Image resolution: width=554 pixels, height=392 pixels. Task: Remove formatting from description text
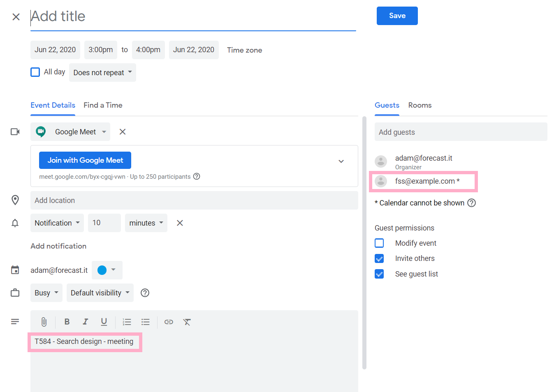pyautogui.click(x=187, y=322)
